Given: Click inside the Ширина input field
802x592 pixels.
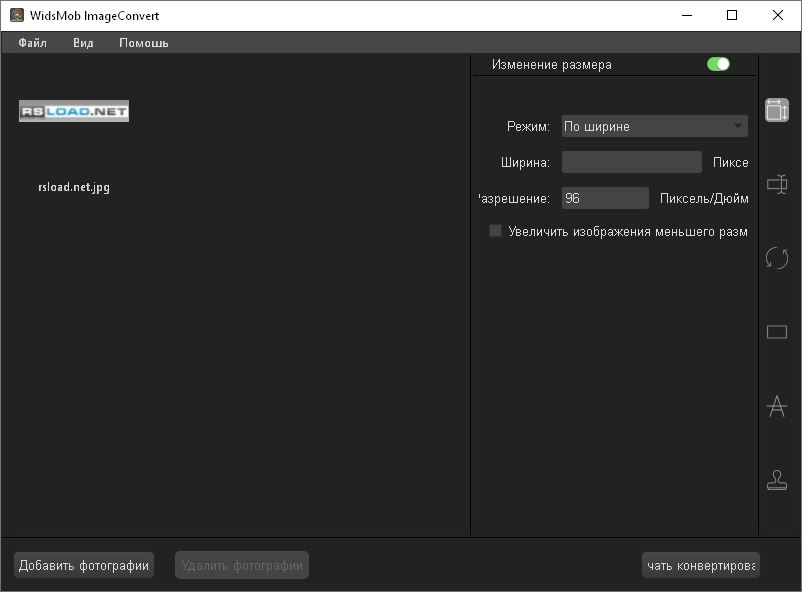Looking at the screenshot, I should (631, 161).
